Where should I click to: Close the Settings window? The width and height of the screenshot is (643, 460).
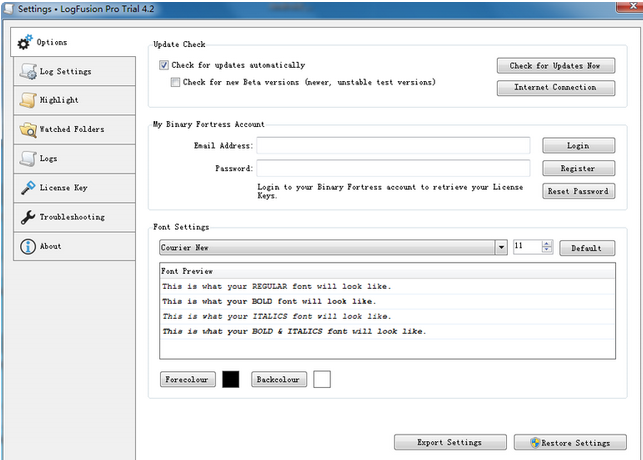click(631, 6)
